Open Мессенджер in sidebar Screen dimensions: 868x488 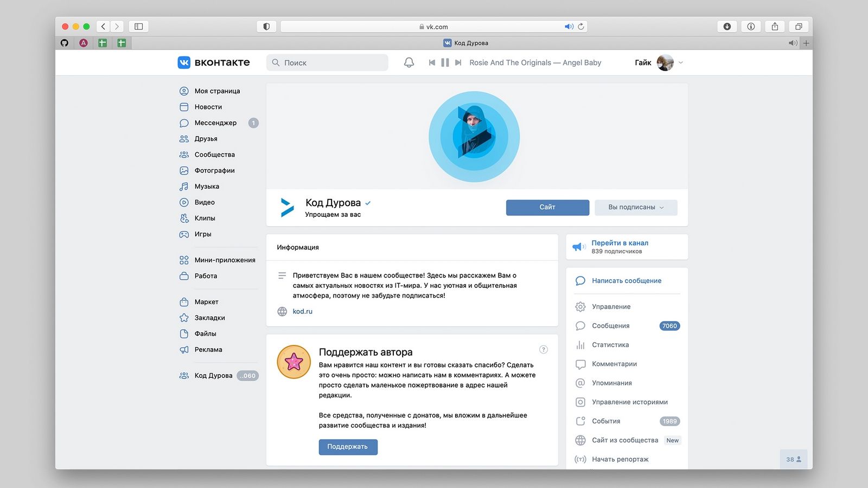(x=215, y=123)
